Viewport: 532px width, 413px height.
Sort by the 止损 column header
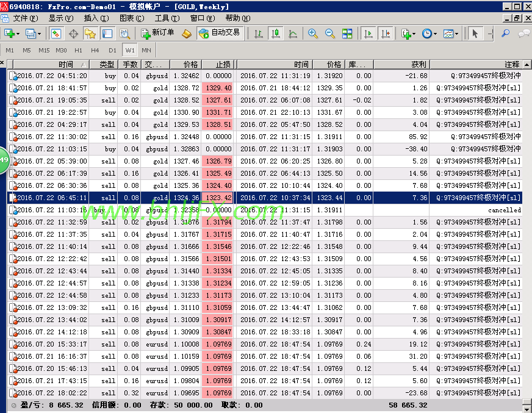click(x=218, y=65)
